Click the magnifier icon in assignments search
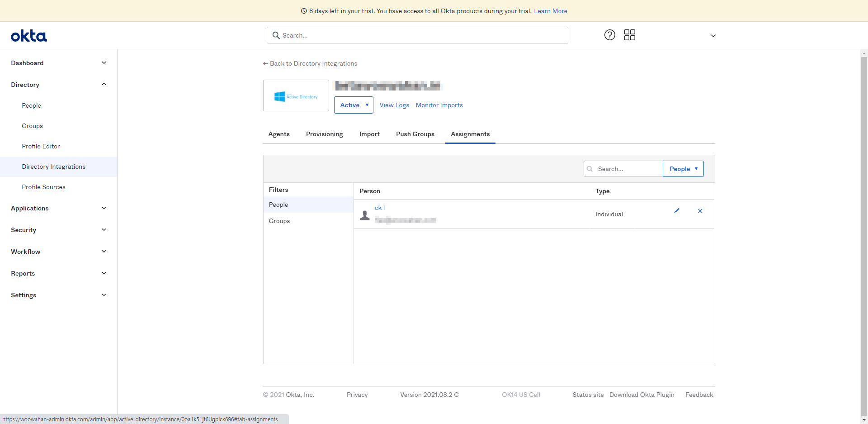The image size is (868, 424). 590,169
